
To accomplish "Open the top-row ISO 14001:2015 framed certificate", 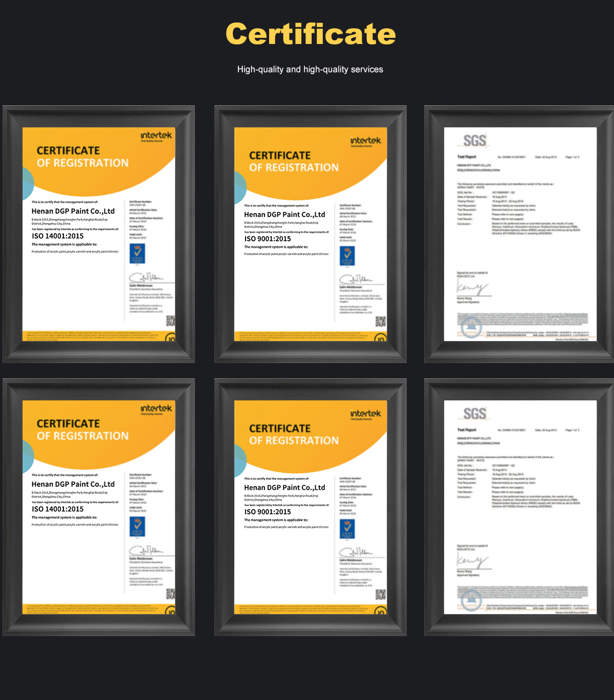I will click(x=99, y=234).
